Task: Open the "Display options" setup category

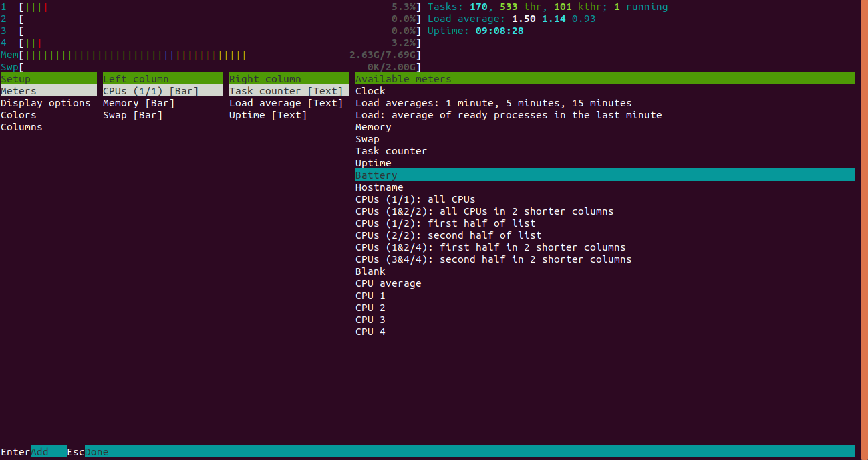Action: click(45, 102)
